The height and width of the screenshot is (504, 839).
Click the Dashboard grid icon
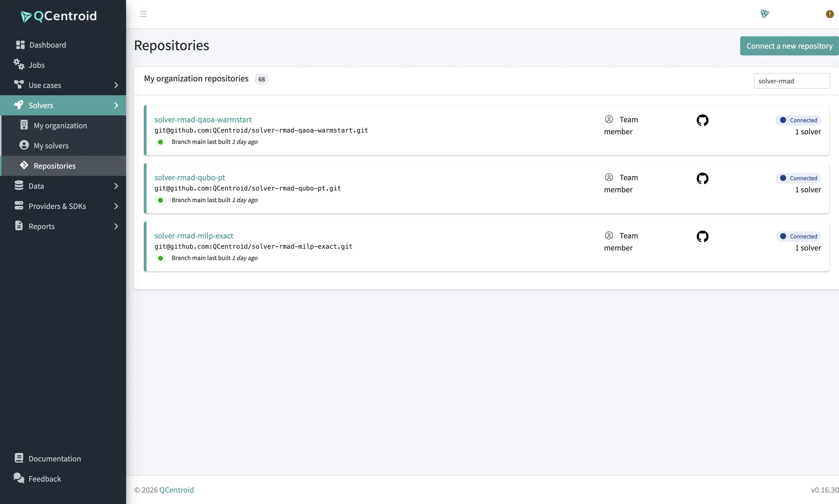(20, 45)
